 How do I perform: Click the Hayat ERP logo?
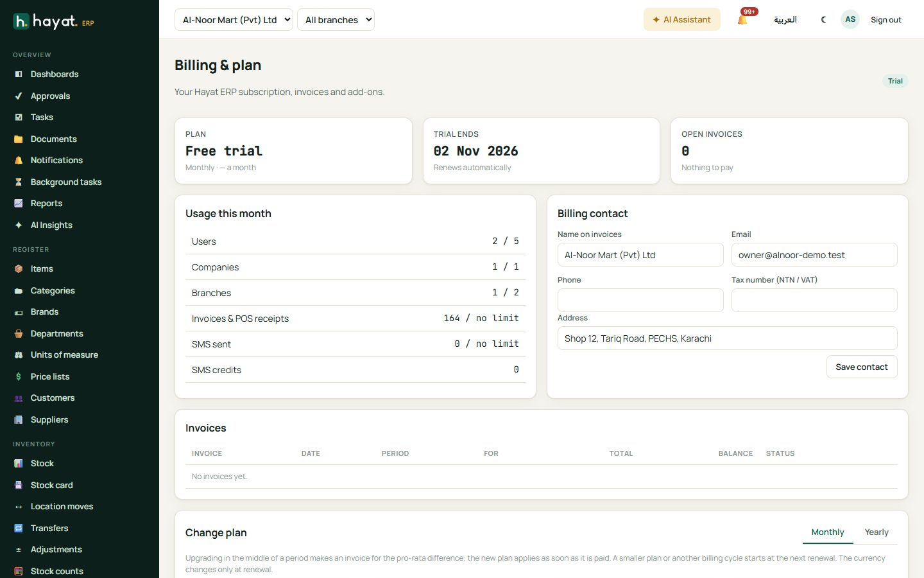click(x=54, y=22)
